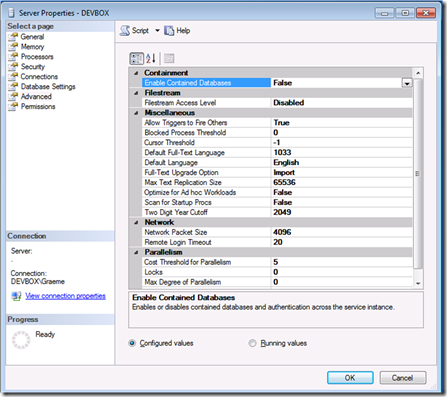Open View connection properties link

point(65,296)
